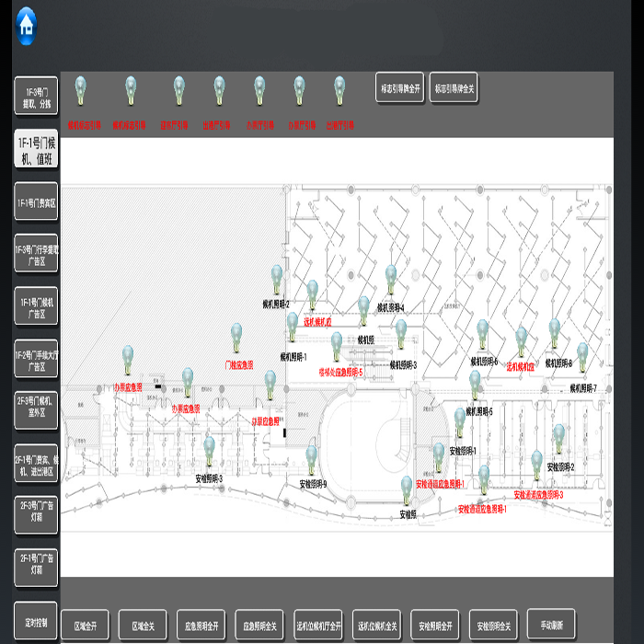Open the 1F-3号门提取、分拣 zone

36,96
